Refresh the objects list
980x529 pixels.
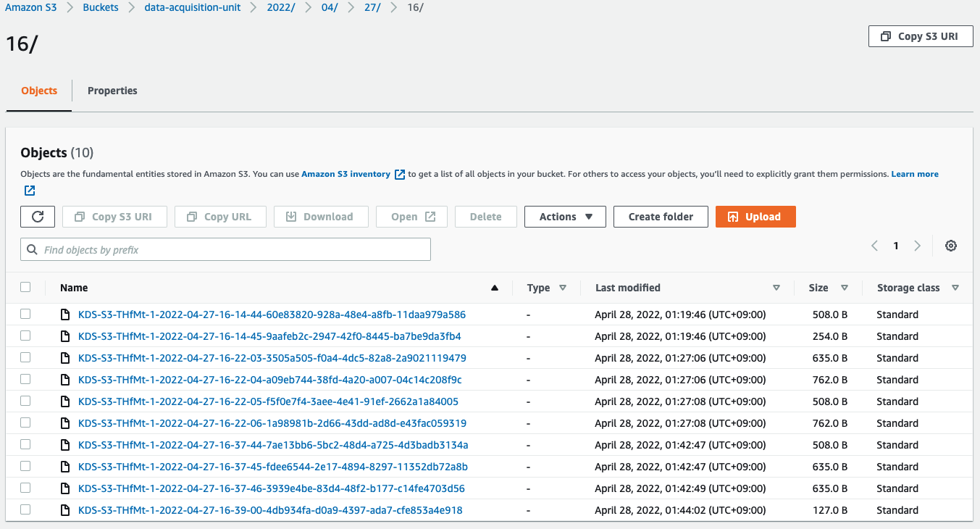pos(37,216)
